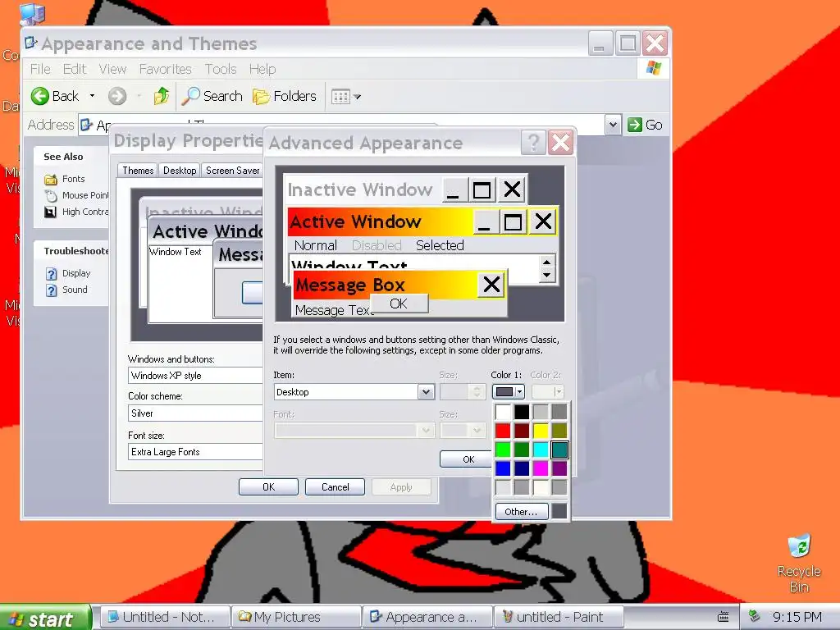Open the High Contrast link in See Also
Image resolution: width=840 pixels, height=630 pixels.
coord(76,212)
